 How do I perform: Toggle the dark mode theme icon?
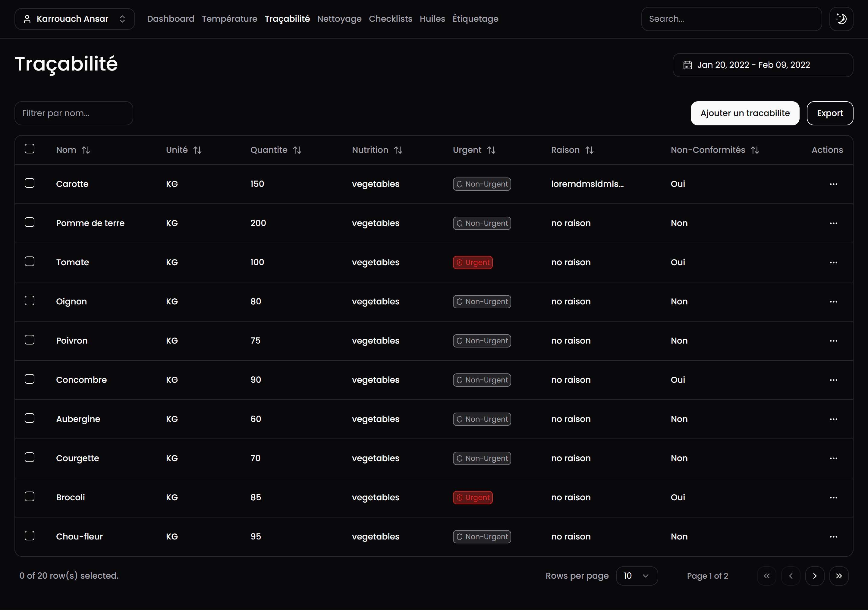point(841,19)
